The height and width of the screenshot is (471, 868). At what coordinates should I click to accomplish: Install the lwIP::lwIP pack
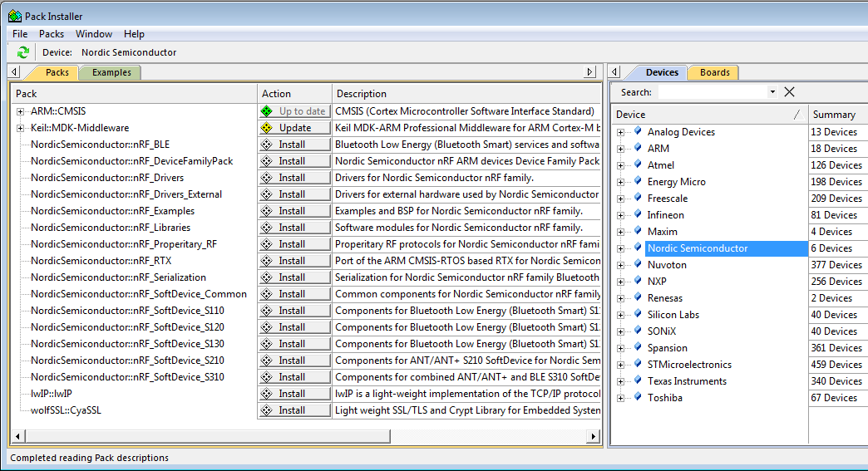pyautogui.click(x=294, y=394)
